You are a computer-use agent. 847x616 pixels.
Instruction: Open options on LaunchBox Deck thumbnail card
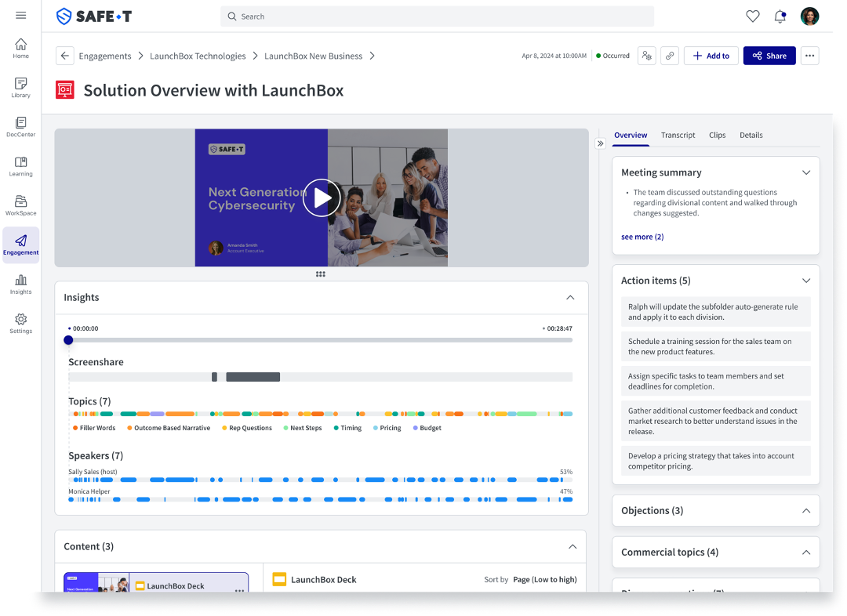point(239,591)
